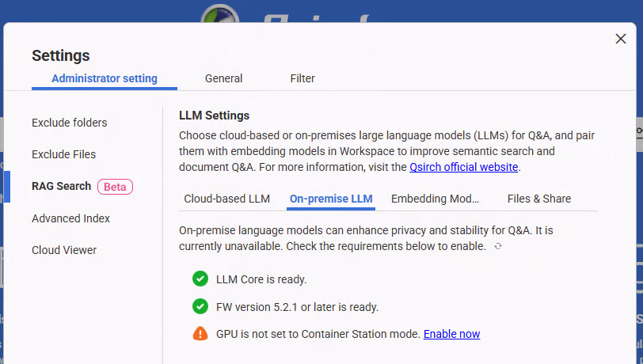Open Exclude folders in the sidebar

coord(70,123)
